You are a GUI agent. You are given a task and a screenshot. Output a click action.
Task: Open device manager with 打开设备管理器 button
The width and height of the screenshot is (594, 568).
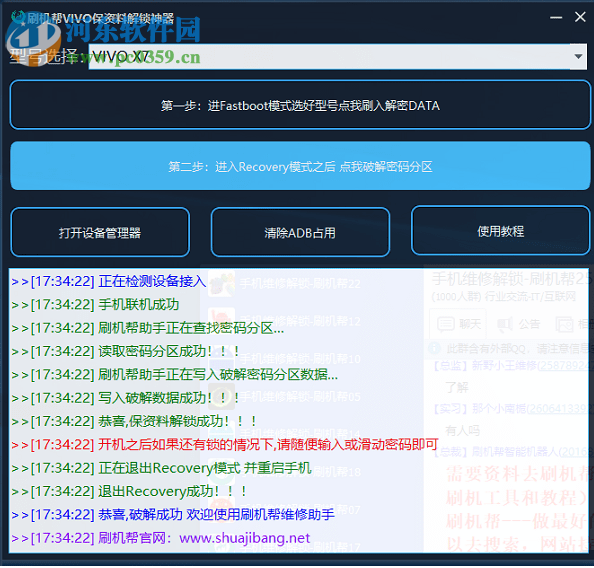click(x=100, y=232)
